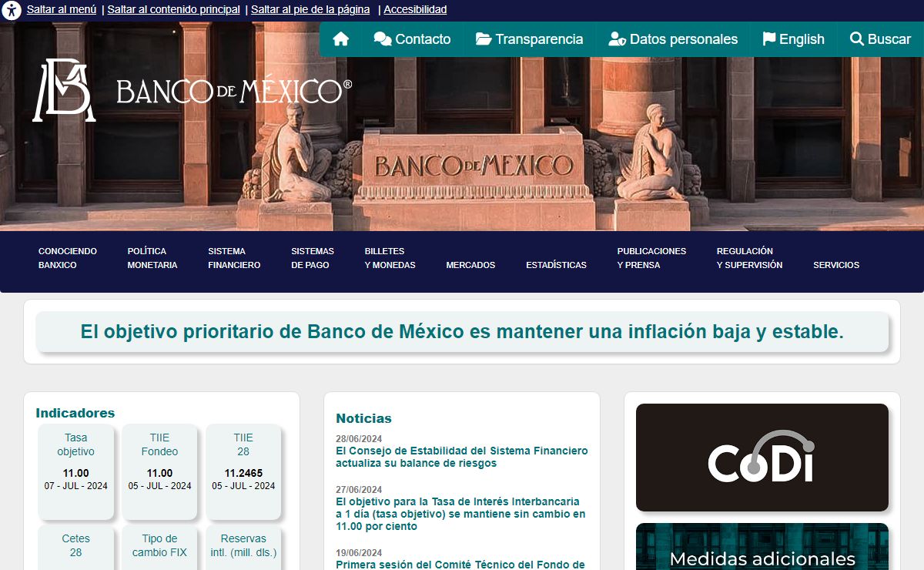Open Datos personales in top bar
This screenshot has width=924, height=570.
tap(673, 39)
